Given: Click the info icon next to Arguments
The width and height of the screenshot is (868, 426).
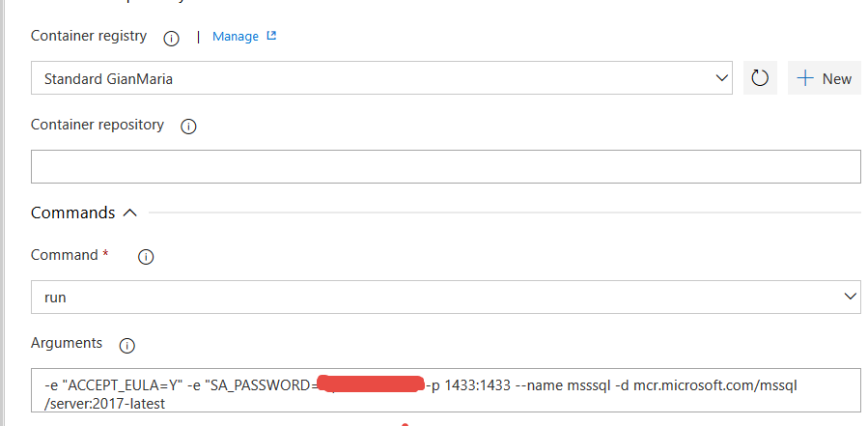Looking at the screenshot, I should click(x=127, y=346).
